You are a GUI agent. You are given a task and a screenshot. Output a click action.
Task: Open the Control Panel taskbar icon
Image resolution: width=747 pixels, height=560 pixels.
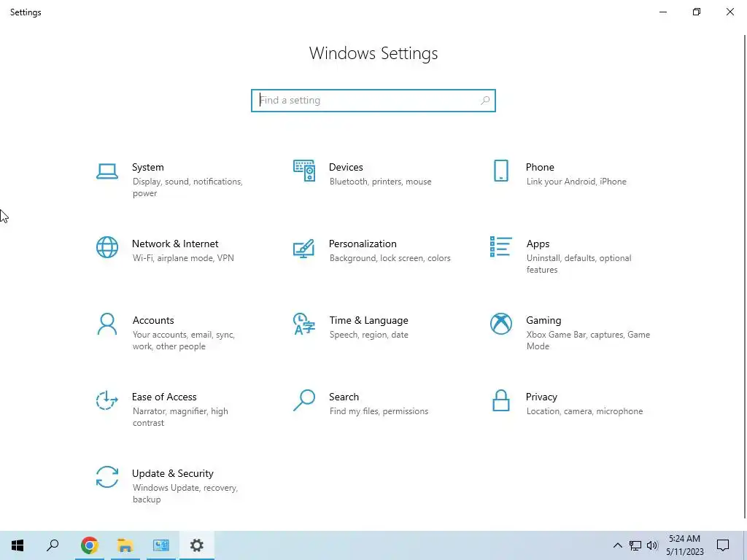[x=161, y=545]
